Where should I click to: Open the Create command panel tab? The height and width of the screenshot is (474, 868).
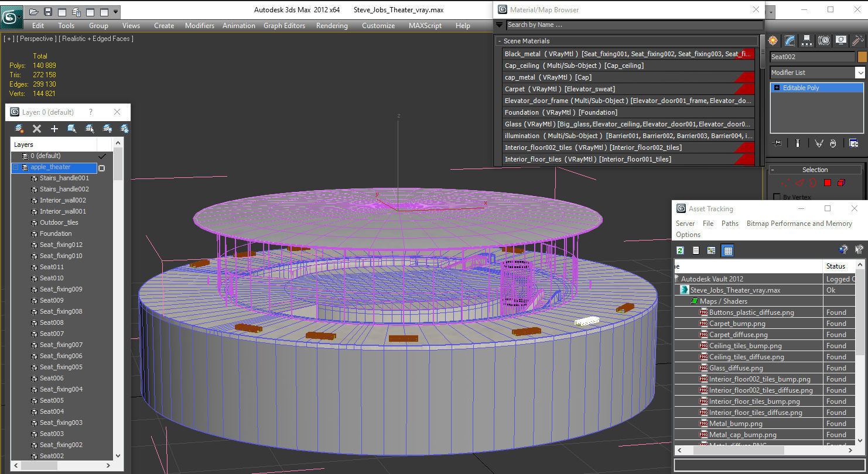click(x=773, y=40)
